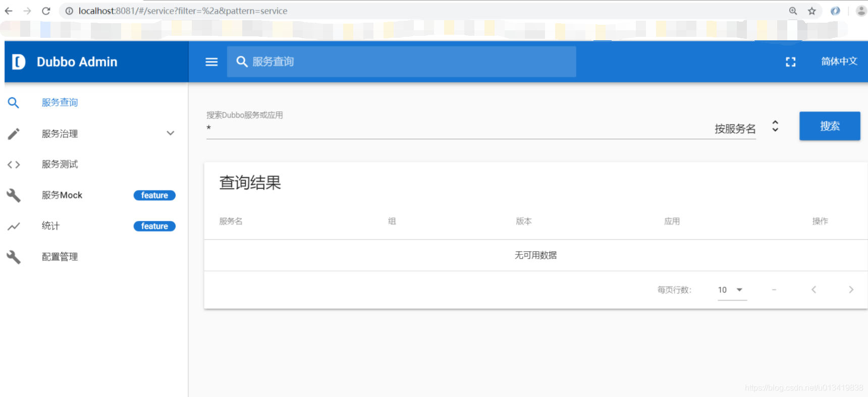Click the code brackets icon beside 服务测试

14,164
